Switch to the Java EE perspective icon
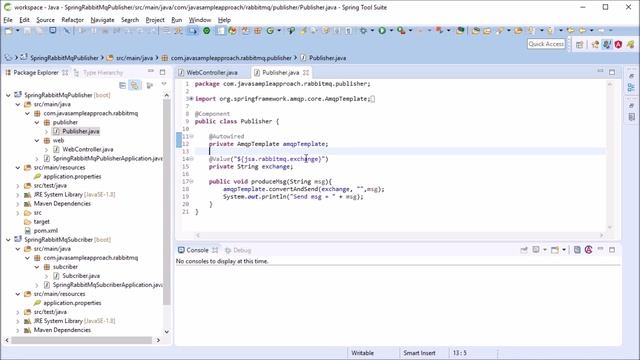The image size is (640, 360). [596, 44]
